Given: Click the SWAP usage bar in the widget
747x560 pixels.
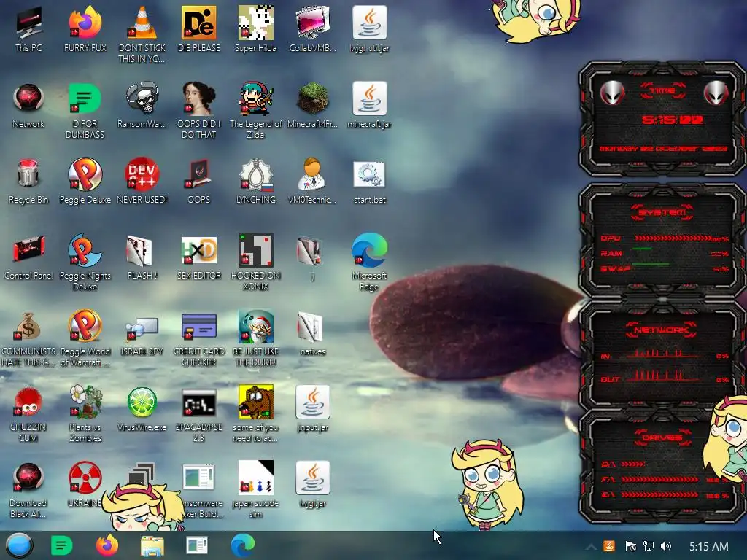Looking at the screenshot, I should (x=651, y=264).
